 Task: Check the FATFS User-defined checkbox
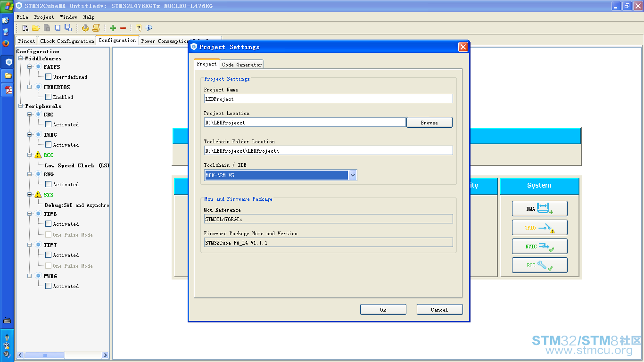point(48,77)
